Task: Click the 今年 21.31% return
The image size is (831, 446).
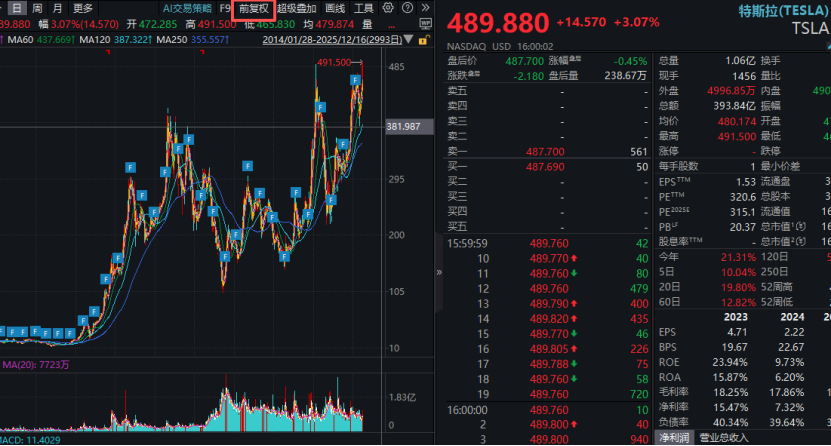Action: point(738,257)
